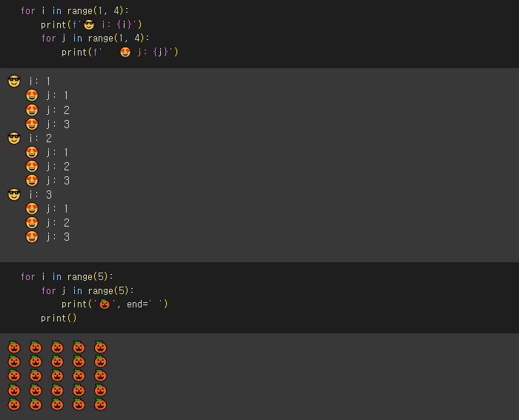
Task: Select 'j: 3' output line just above 'i: 2'
Action: 47,124
